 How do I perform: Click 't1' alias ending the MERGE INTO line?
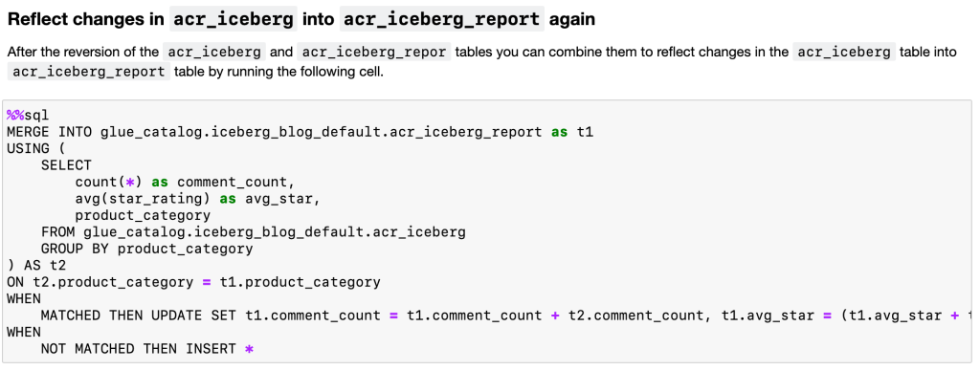click(585, 132)
